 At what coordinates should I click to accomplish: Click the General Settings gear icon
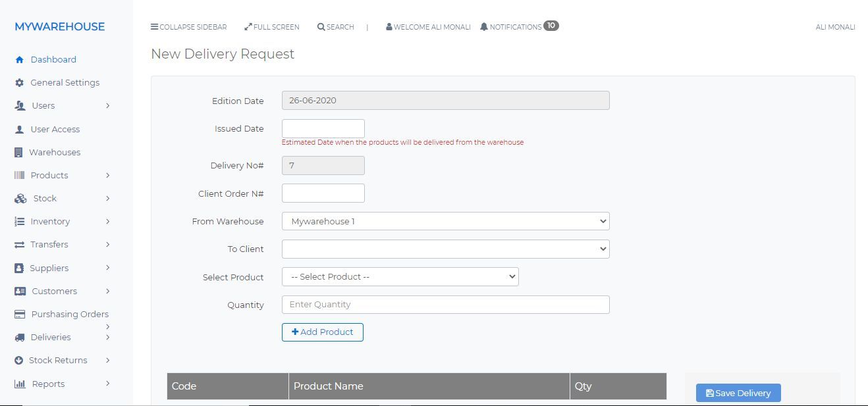click(19, 83)
